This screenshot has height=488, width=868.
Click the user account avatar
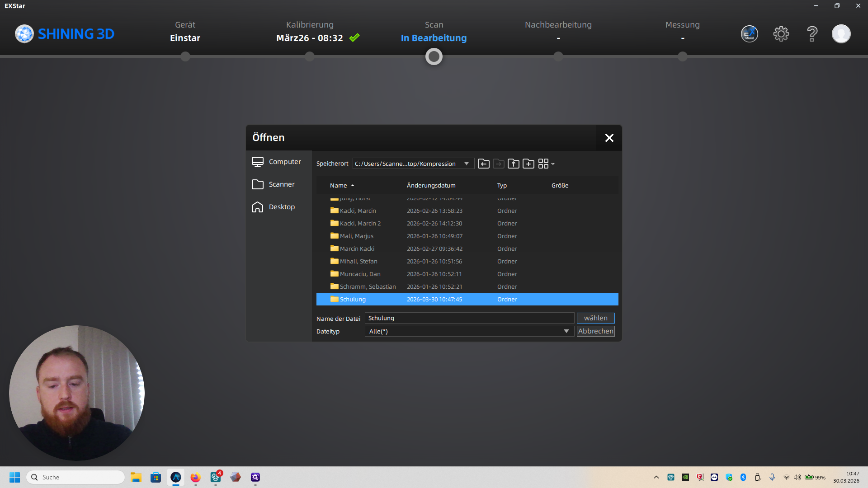(841, 34)
